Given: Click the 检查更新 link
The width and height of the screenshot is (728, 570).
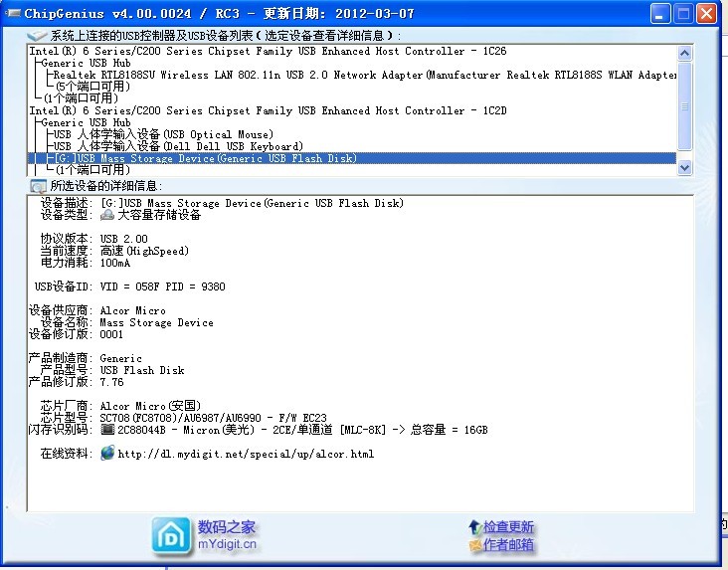Looking at the screenshot, I should [508, 527].
